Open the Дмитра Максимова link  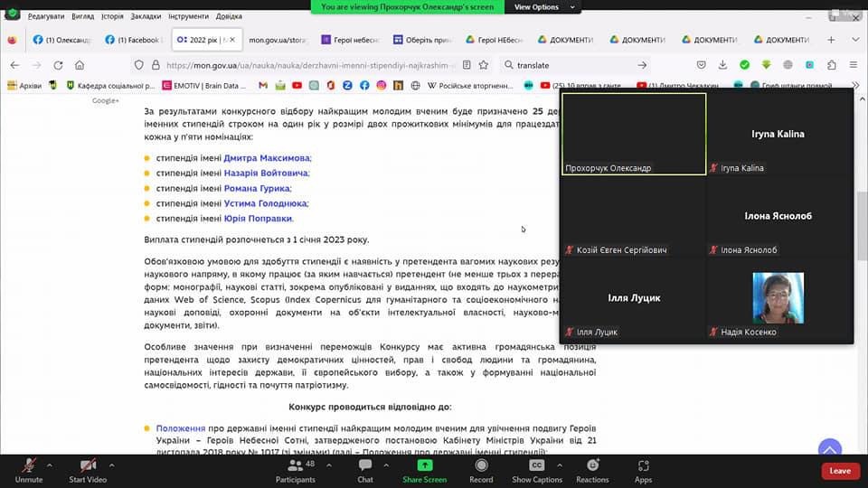pos(267,158)
